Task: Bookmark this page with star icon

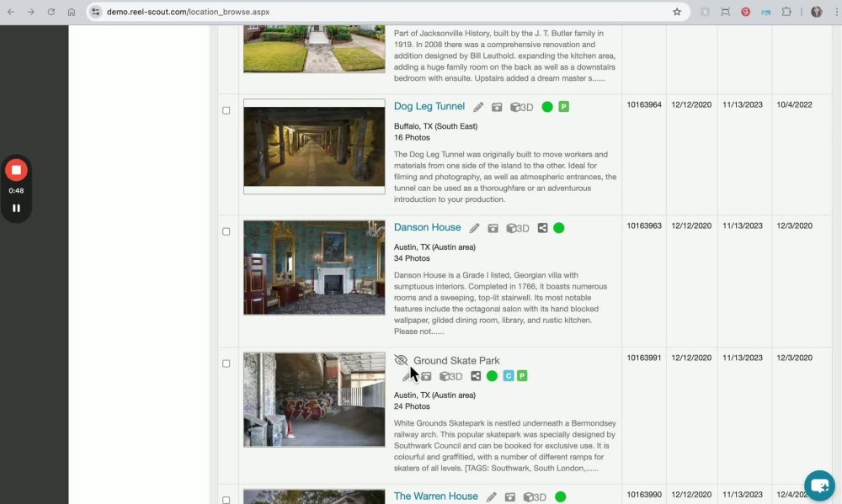Action: pos(677,12)
